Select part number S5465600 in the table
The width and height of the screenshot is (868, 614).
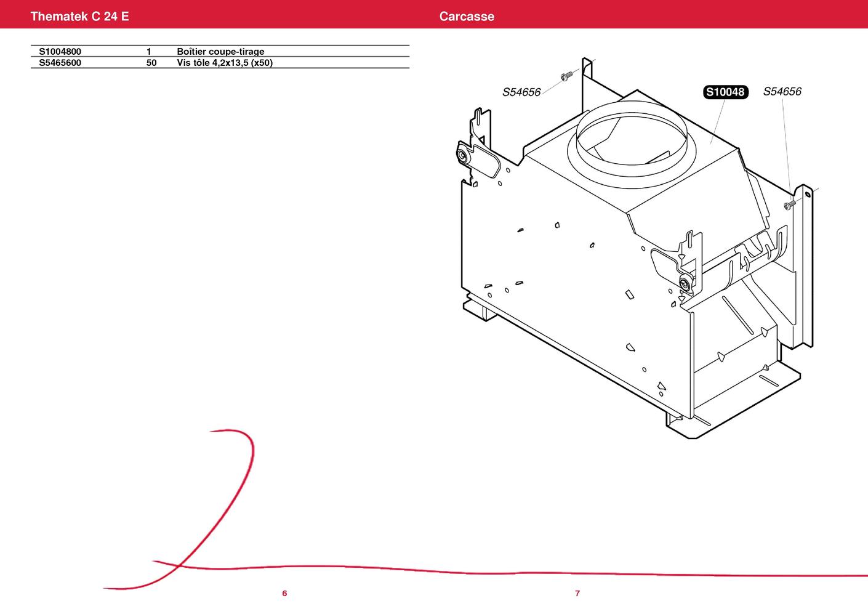[60, 63]
